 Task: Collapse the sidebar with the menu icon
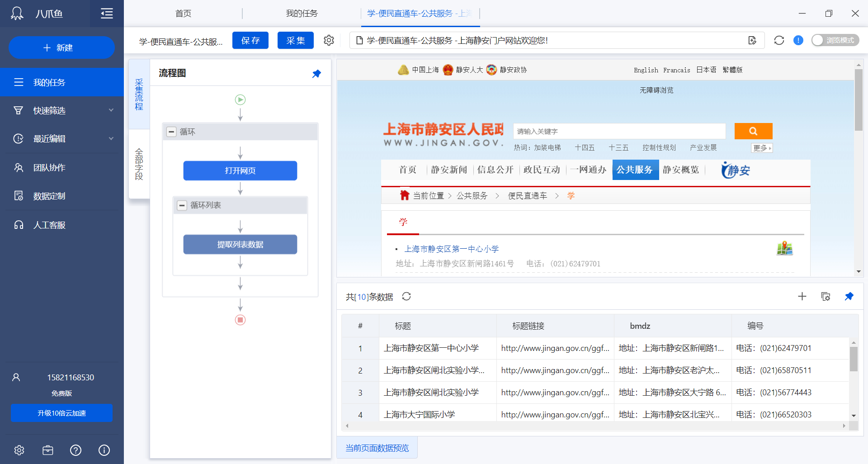click(107, 14)
